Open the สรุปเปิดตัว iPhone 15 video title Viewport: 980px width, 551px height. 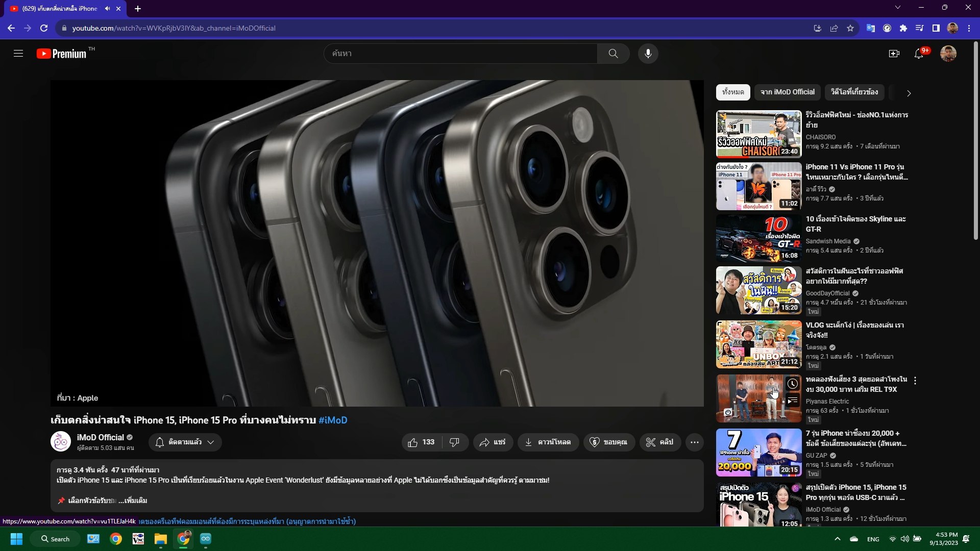[856, 492]
